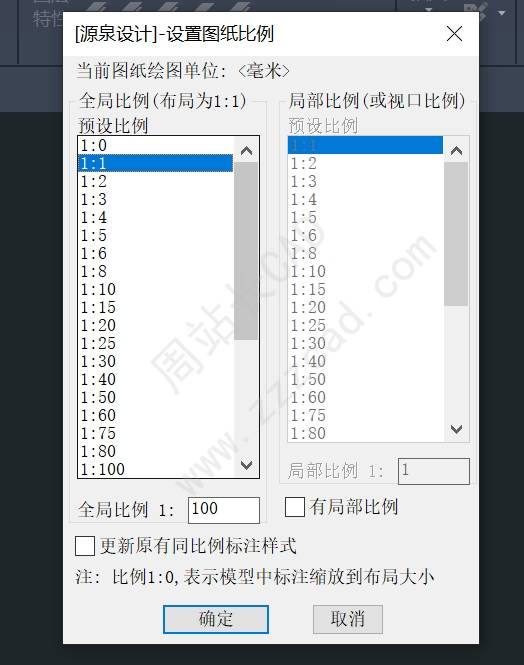Click local scale list scrollbar thumb
Screen dimensions: 524x665
pyautogui.click(x=456, y=234)
